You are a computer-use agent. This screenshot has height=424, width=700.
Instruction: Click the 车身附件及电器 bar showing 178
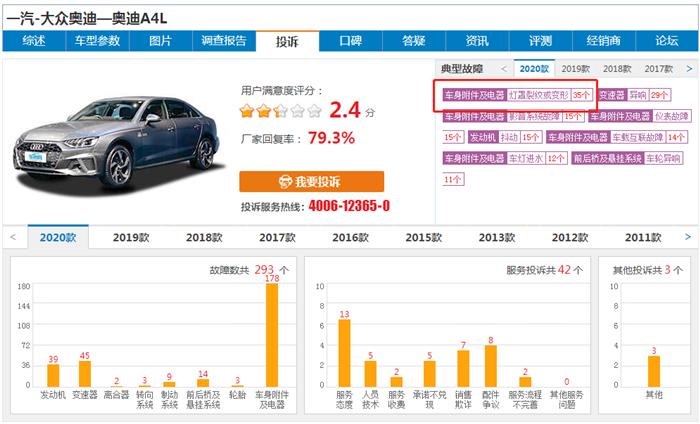272,335
